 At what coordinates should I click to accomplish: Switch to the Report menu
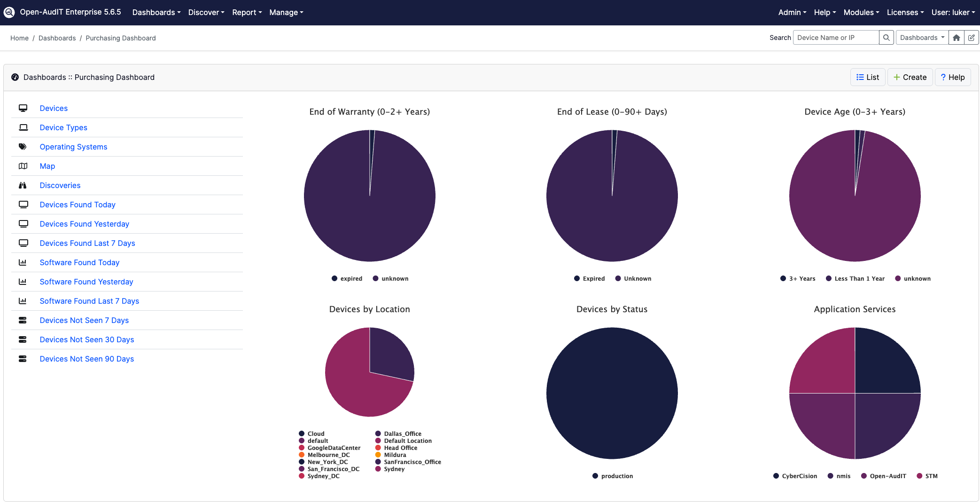247,12
